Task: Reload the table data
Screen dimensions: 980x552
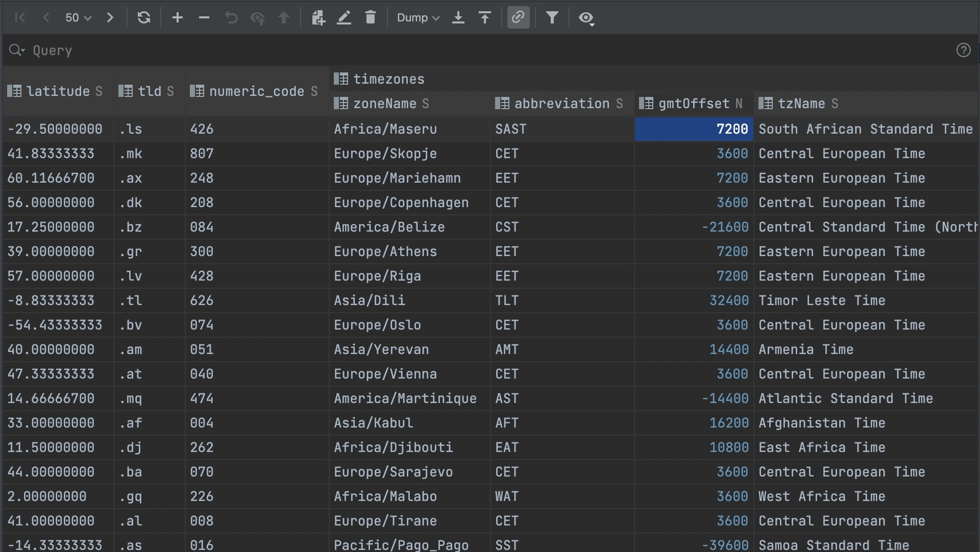Action: tap(144, 18)
